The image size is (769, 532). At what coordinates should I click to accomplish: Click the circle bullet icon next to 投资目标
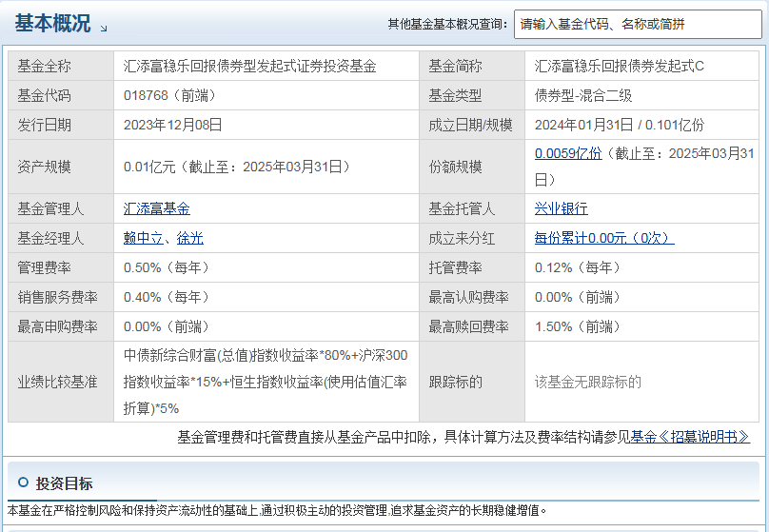(23, 483)
